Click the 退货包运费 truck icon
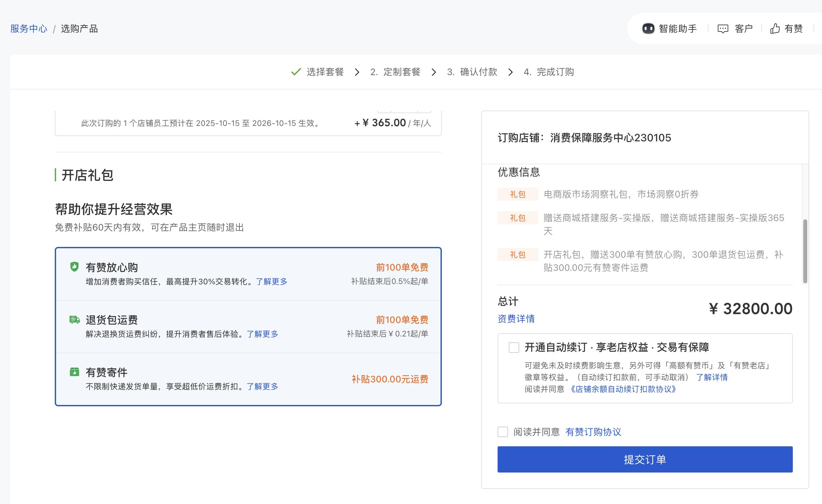The height and width of the screenshot is (504, 822). pos(74,319)
